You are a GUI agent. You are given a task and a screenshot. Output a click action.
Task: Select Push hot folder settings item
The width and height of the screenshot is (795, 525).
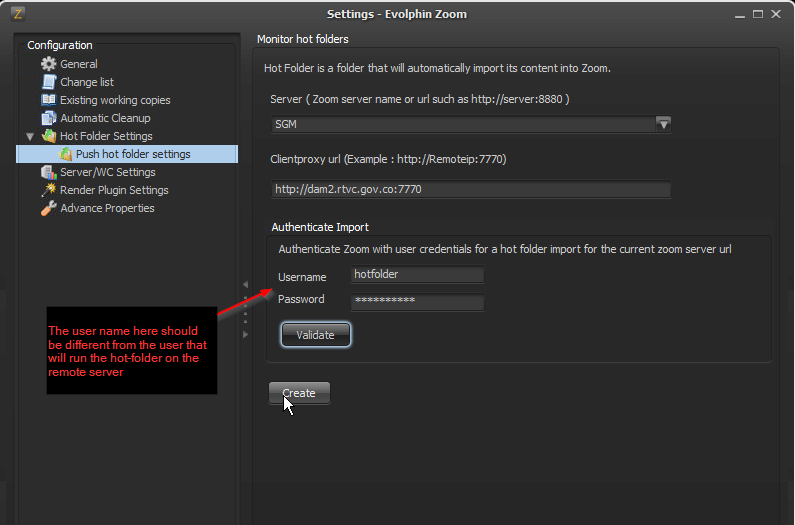pos(132,154)
